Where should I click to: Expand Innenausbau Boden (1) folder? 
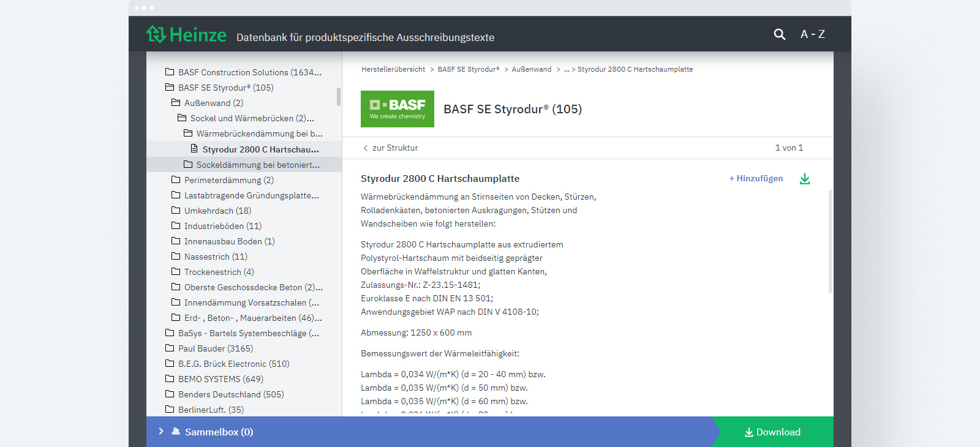click(x=223, y=241)
